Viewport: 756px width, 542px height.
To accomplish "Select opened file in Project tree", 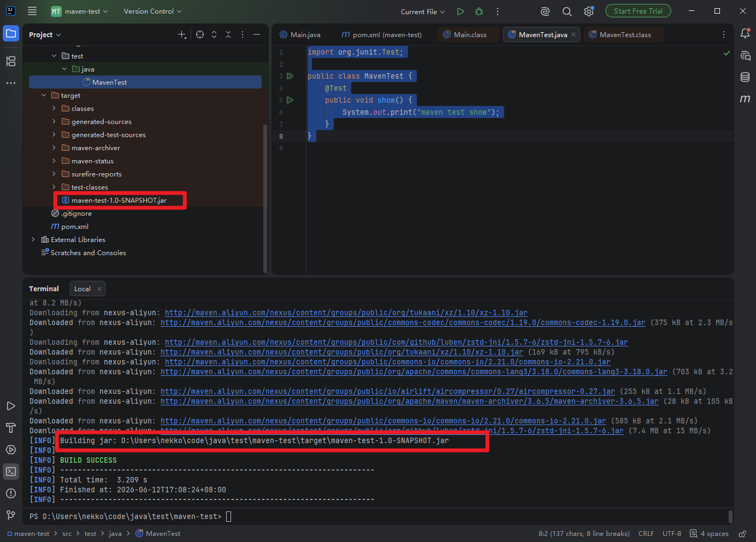I will (200, 34).
